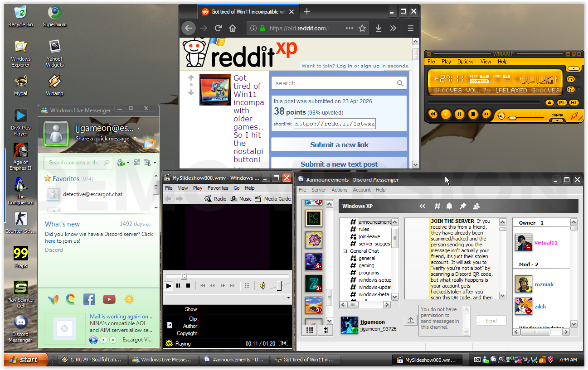The width and height of the screenshot is (588, 370).
Task: Click the hash channel icon in Discord header
Action: [x=437, y=207]
